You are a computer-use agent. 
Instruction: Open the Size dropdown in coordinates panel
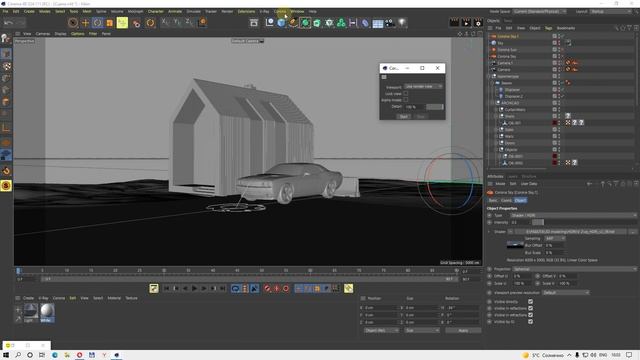pyautogui.click(x=422, y=330)
